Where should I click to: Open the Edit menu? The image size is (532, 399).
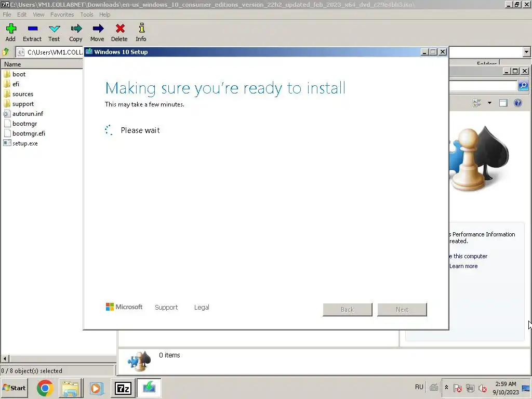[x=22, y=15]
